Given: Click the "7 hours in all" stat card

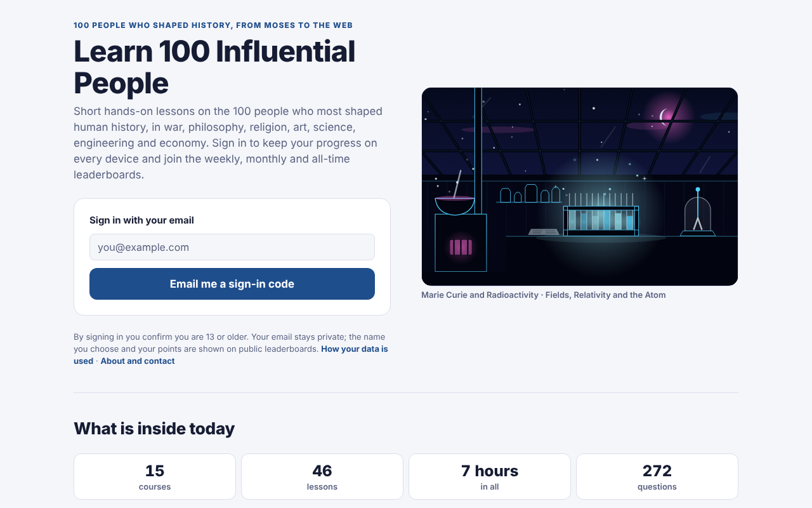Looking at the screenshot, I should tap(490, 477).
